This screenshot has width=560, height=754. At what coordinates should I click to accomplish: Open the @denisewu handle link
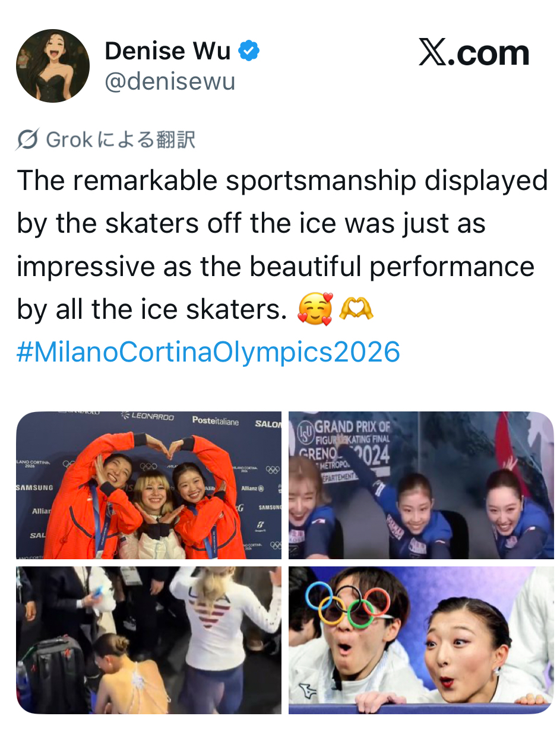pos(170,81)
